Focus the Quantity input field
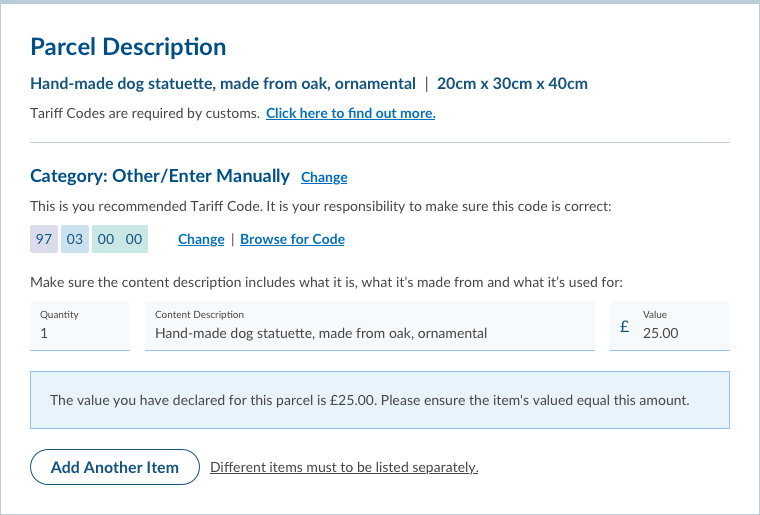The image size is (760, 515). click(x=80, y=332)
